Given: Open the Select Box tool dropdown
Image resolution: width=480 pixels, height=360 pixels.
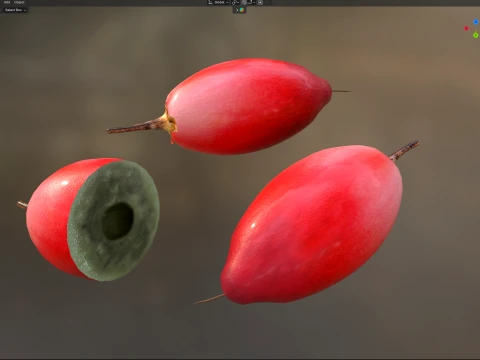Looking at the screenshot, I should pyautogui.click(x=15, y=10).
